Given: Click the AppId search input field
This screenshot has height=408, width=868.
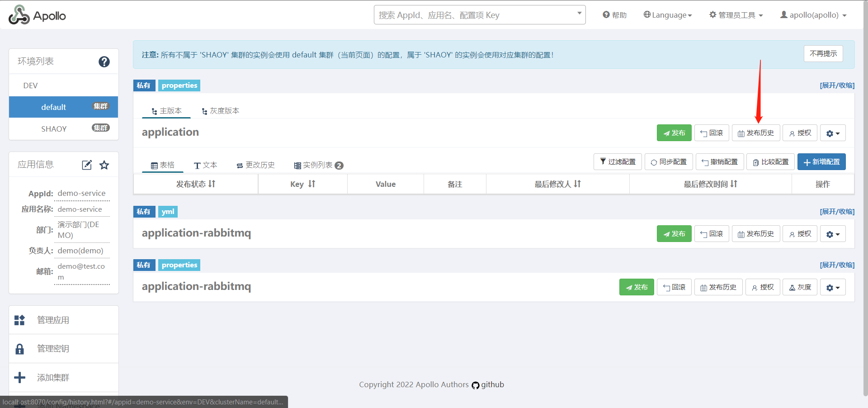Looking at the screenshot, I should point(475,15).
